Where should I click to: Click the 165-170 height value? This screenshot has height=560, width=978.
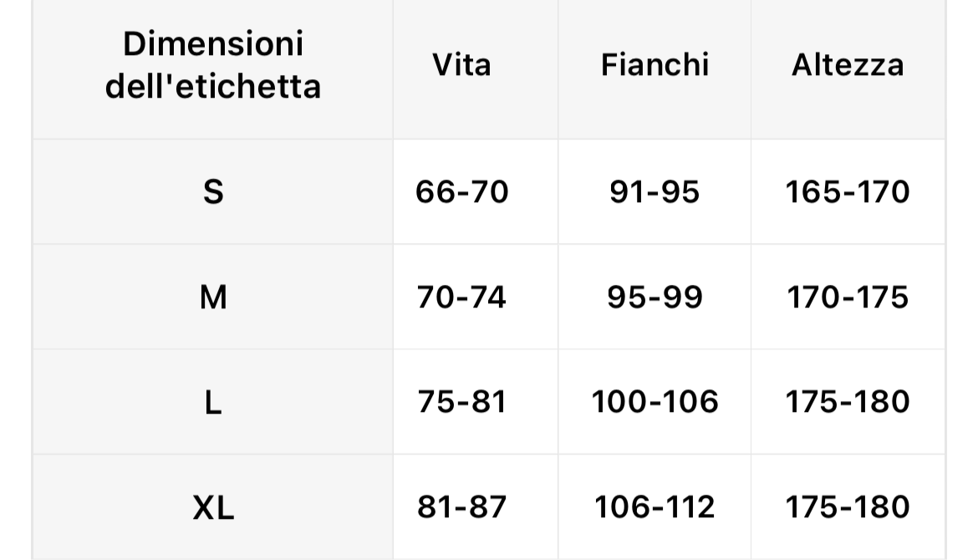[x=848, y=191]
